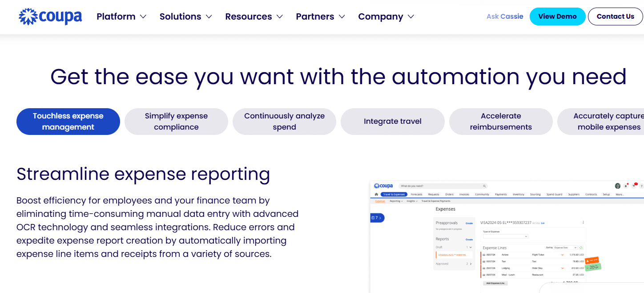This screenshot has width=644, height=293.
Task: Click the Contact Us button
Action: coord(615,16)
